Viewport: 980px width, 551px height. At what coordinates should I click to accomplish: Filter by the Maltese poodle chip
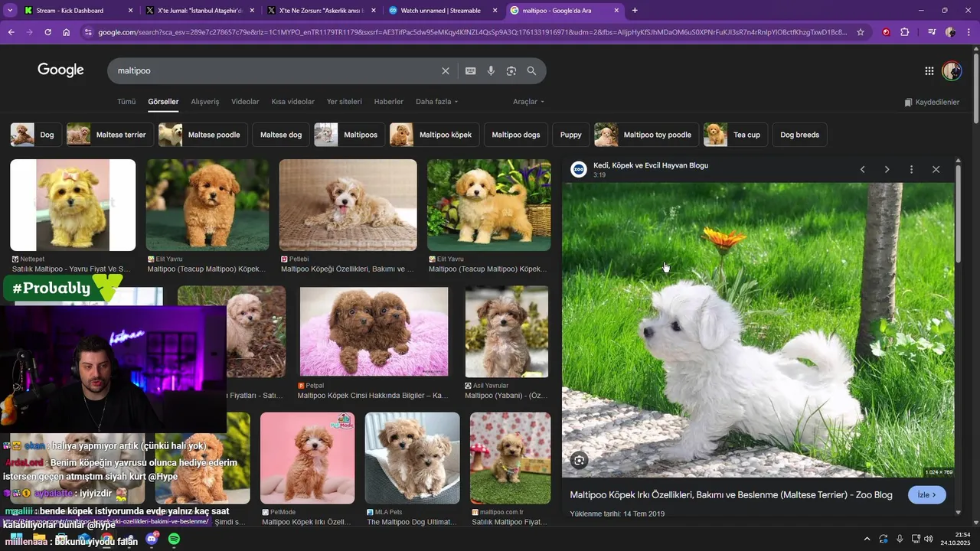203,135
